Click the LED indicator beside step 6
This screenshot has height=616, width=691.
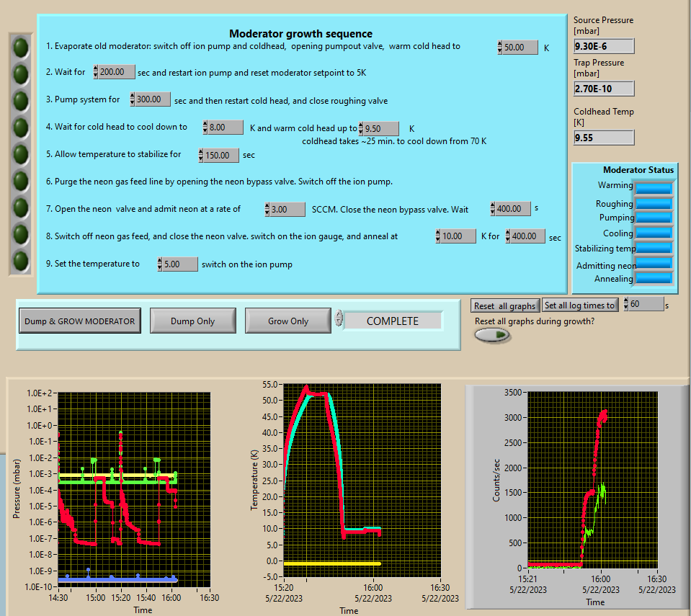pos(21,180)
